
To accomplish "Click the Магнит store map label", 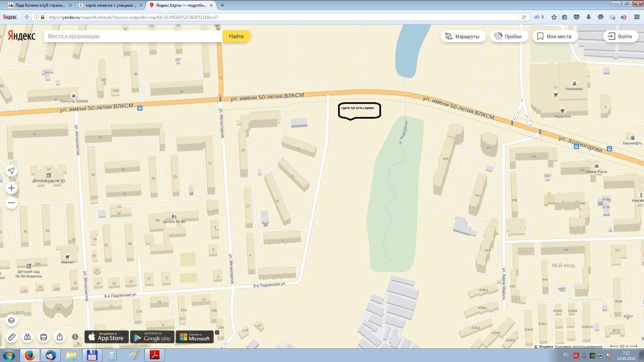I will [x=67, y=262].
